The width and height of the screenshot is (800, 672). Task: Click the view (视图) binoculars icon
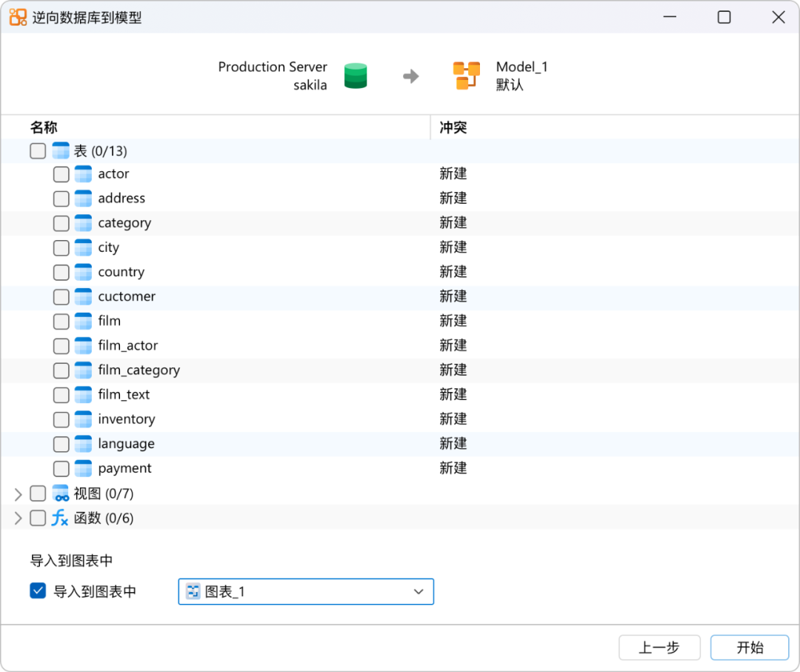pos(59,493)
